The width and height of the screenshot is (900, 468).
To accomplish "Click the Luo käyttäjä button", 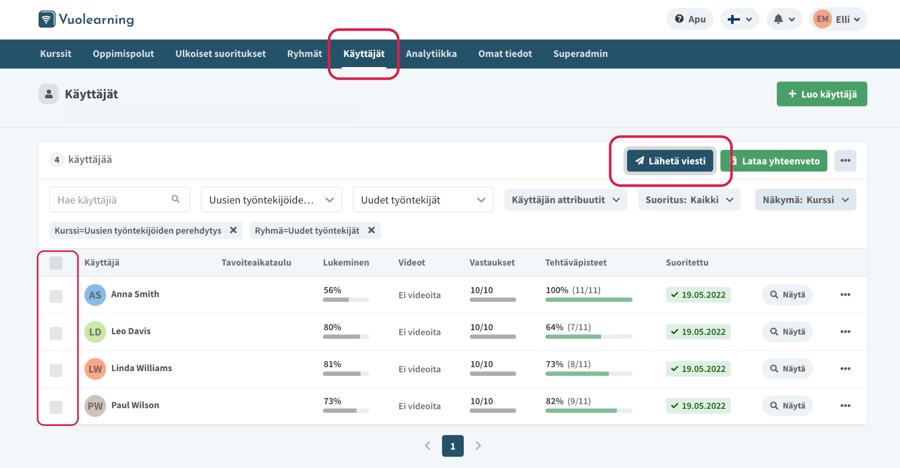I will pos(822,94).
